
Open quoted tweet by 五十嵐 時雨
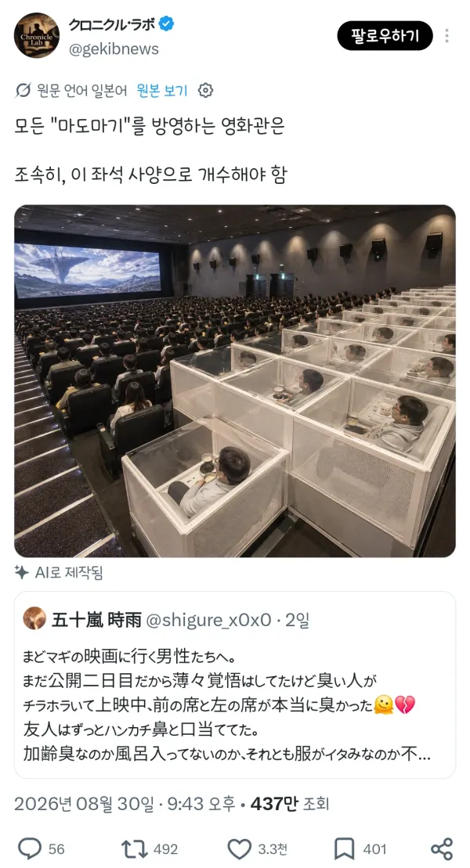coord(235,685)
